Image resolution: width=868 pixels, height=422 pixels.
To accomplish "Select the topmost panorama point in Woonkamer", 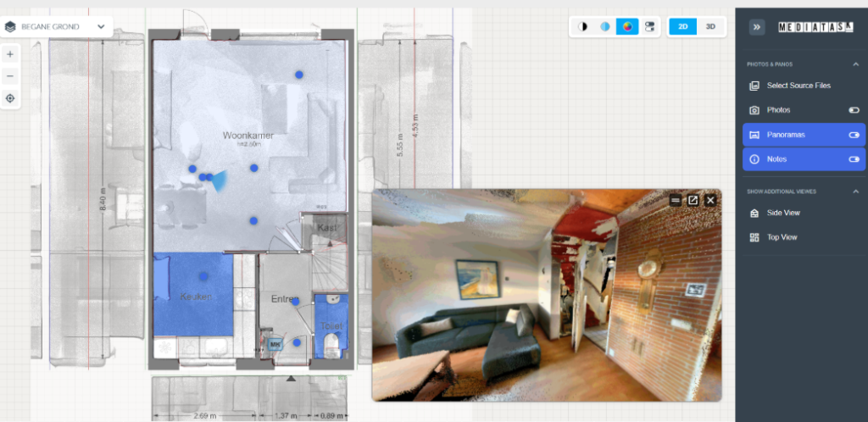I will tap(299, 74).
